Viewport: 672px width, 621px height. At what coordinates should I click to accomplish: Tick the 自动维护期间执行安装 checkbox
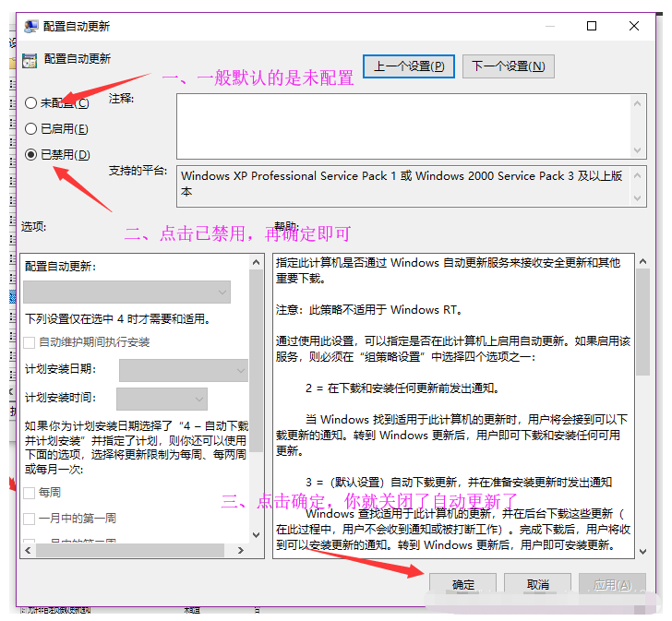coord(30,342)
